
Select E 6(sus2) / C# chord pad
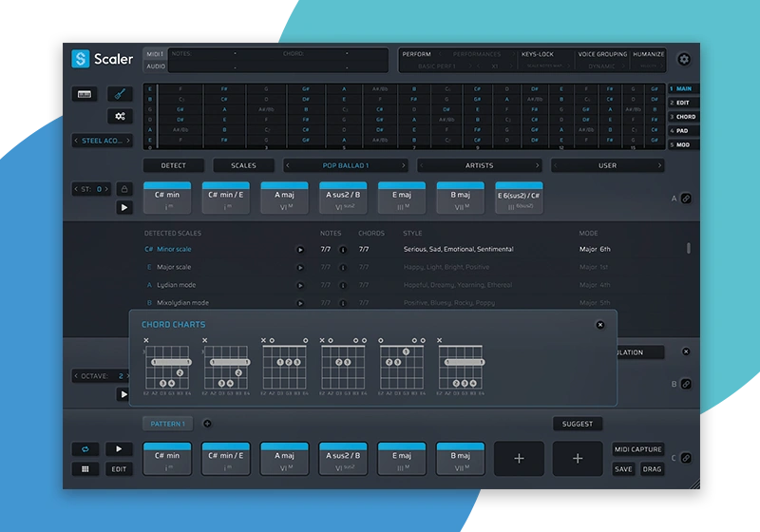tap(519, 199)
